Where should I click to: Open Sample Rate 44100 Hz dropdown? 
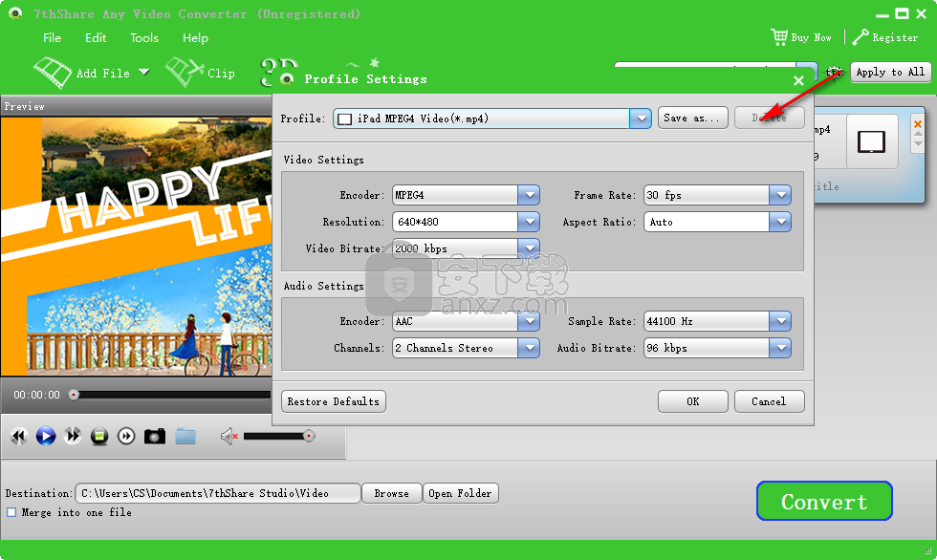click(x=780, y=321)
